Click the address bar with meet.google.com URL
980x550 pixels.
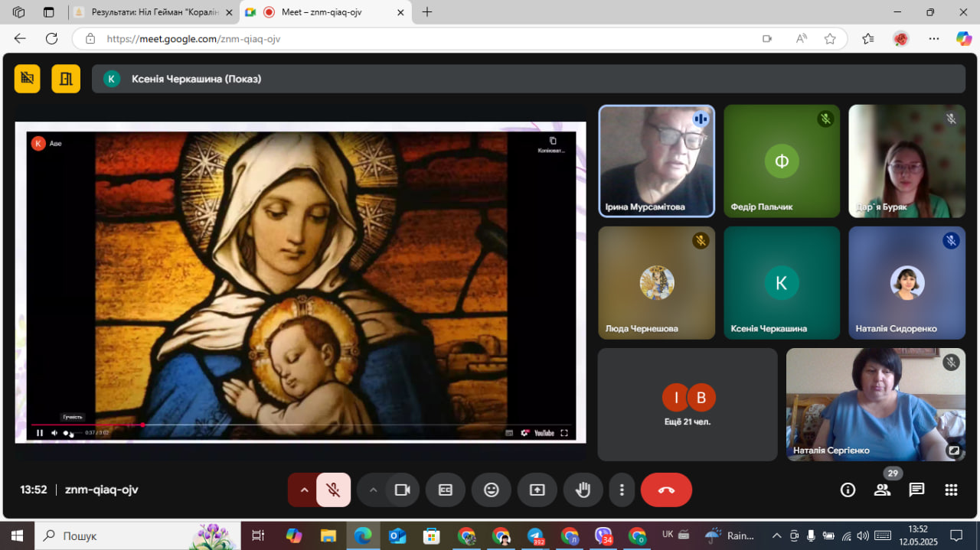click(x=429, y=38)
